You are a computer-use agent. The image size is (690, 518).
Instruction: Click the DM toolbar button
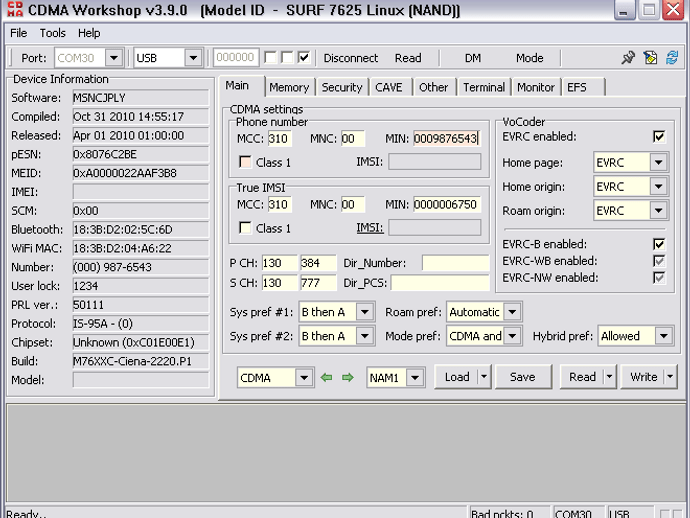point(473,58)
